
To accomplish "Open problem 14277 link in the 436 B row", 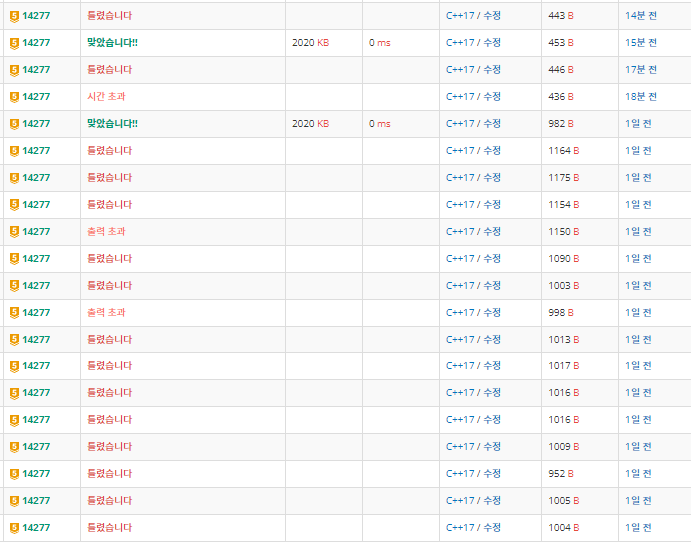I will [36, 97].
